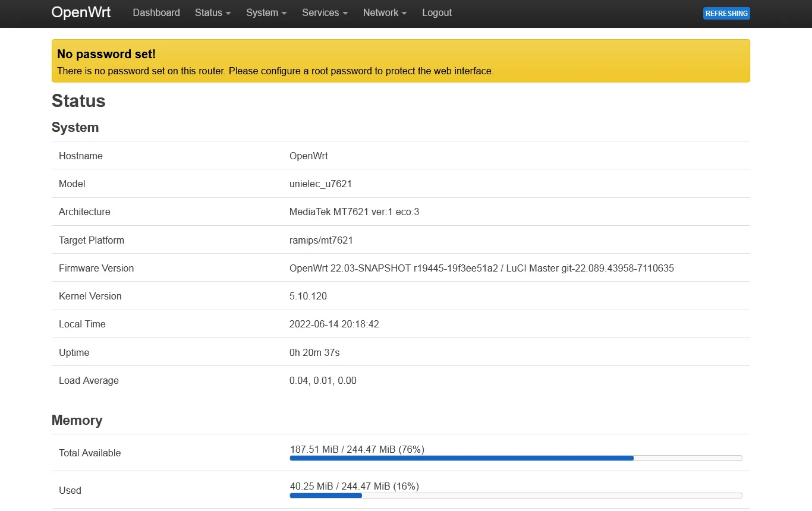Click the OpenWrt brand logo
812x511 pixels.
pyautogui.click(x=81, y=12)
